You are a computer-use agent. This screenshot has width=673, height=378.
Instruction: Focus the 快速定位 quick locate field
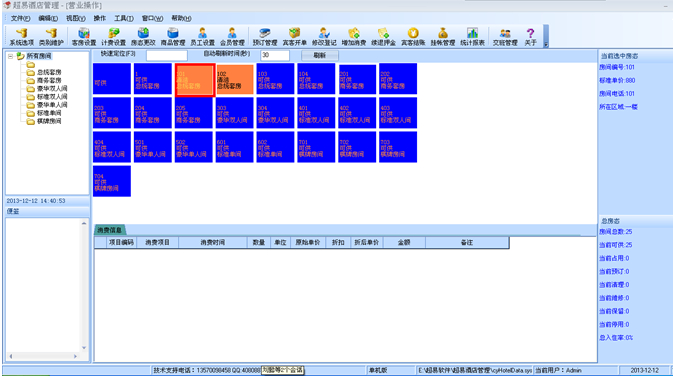167,55
